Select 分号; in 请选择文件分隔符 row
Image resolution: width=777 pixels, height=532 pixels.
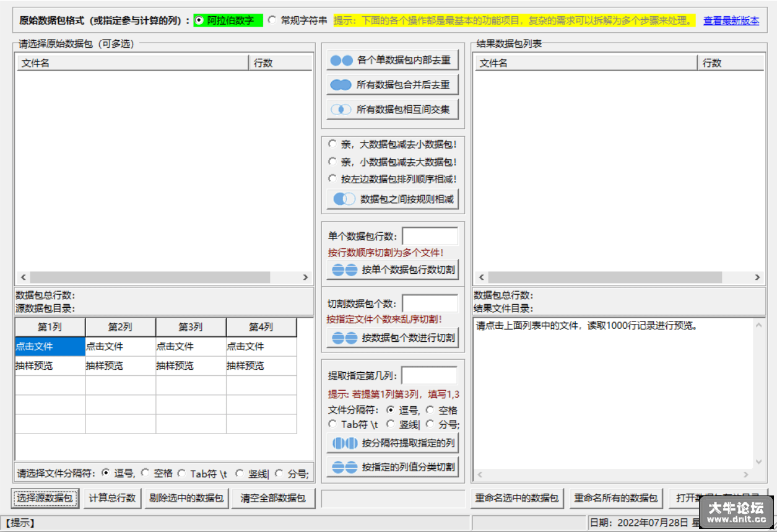292,473
